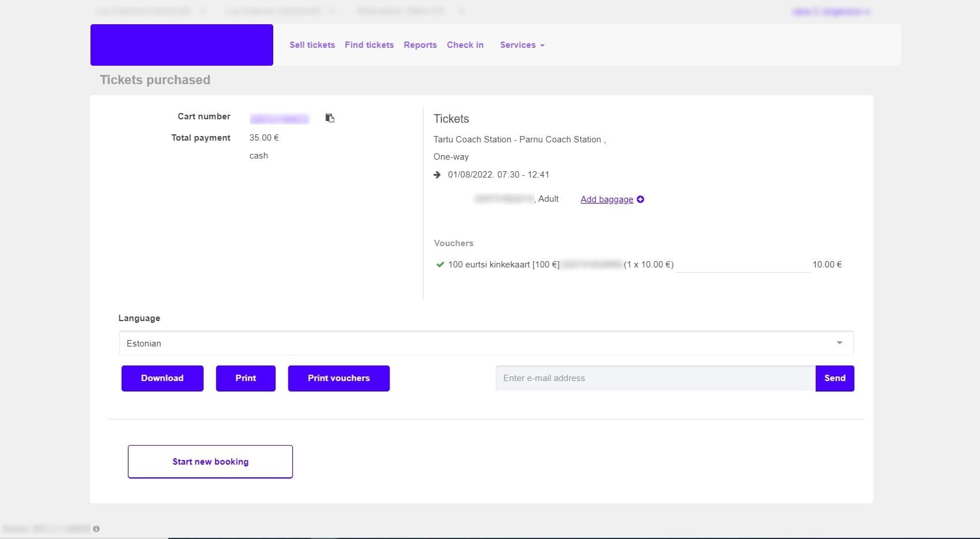
Task: Click Print vouchers
Action: [x=338, y=378]
